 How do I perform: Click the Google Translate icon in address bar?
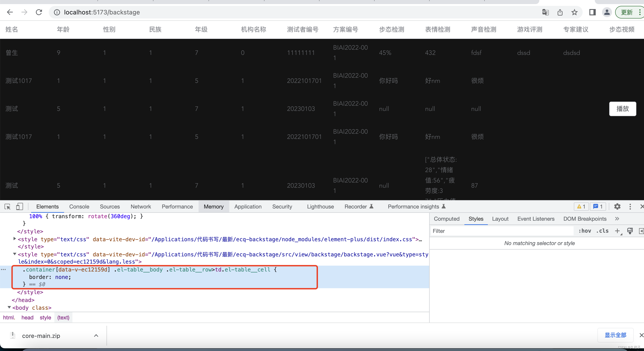pyautogui.click(x=545, y=12)
